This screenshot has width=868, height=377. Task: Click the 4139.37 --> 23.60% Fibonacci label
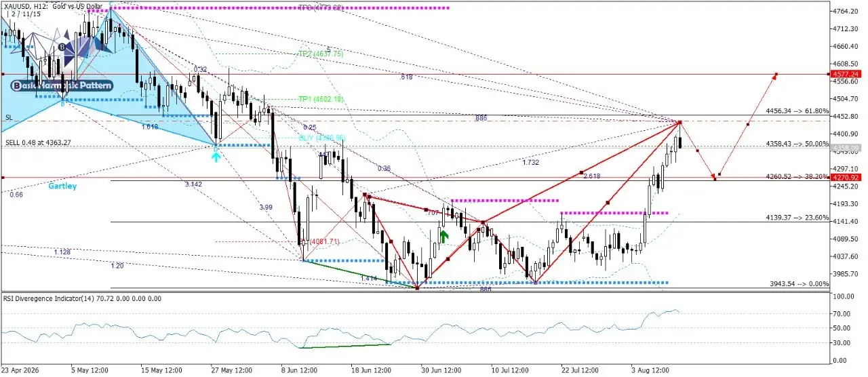(797, 218)
